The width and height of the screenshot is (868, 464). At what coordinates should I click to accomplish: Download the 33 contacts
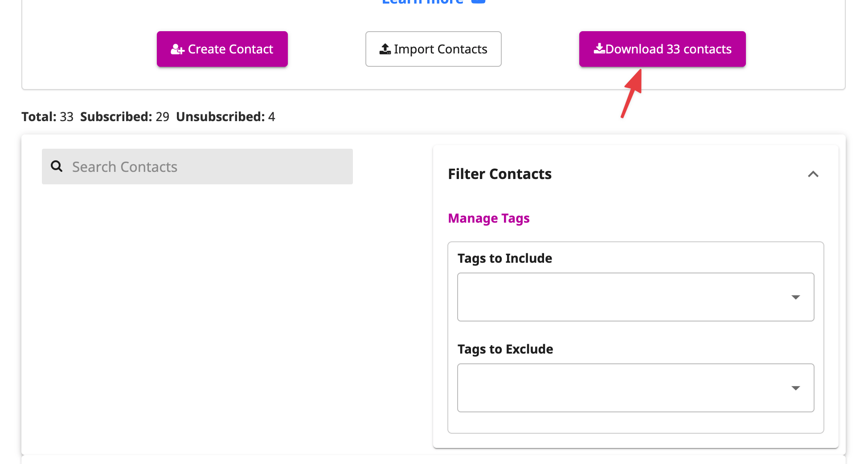pos(662,49)
